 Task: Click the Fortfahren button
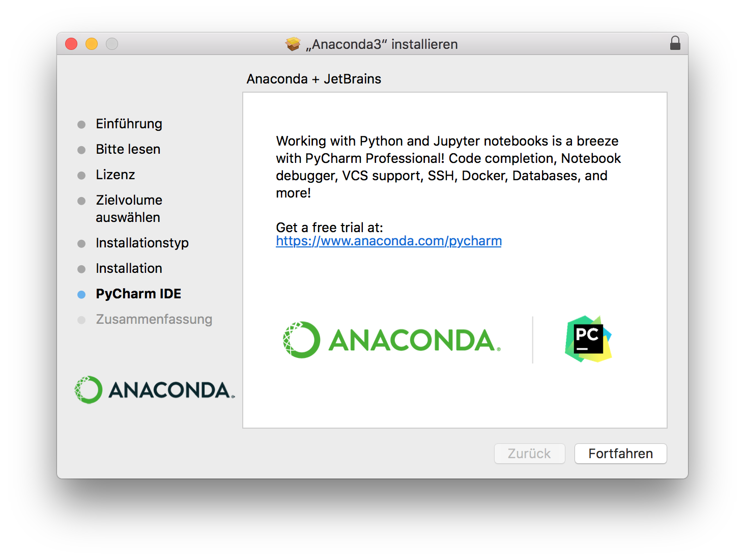[x=620, y=454]
